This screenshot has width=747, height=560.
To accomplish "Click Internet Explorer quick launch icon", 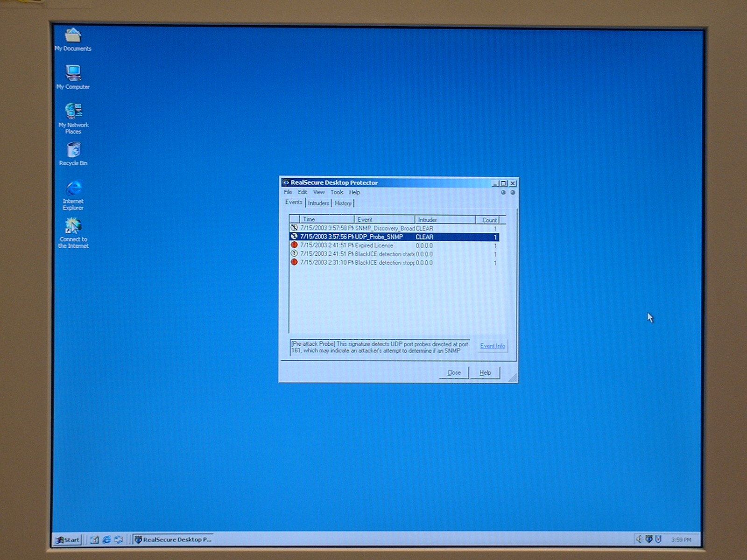I will (106, 539).
